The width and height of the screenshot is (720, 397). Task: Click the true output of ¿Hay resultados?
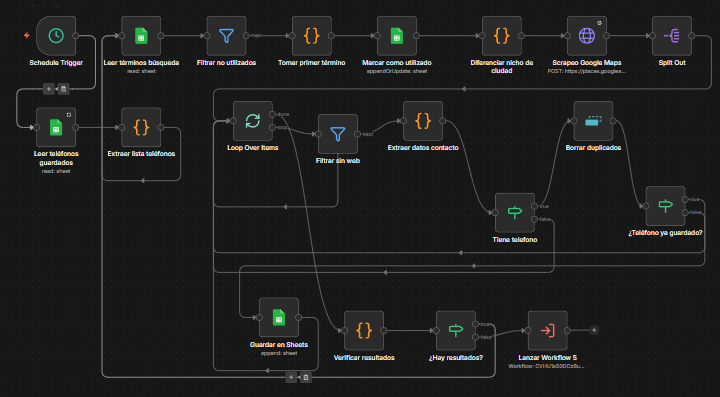[476, 324]
